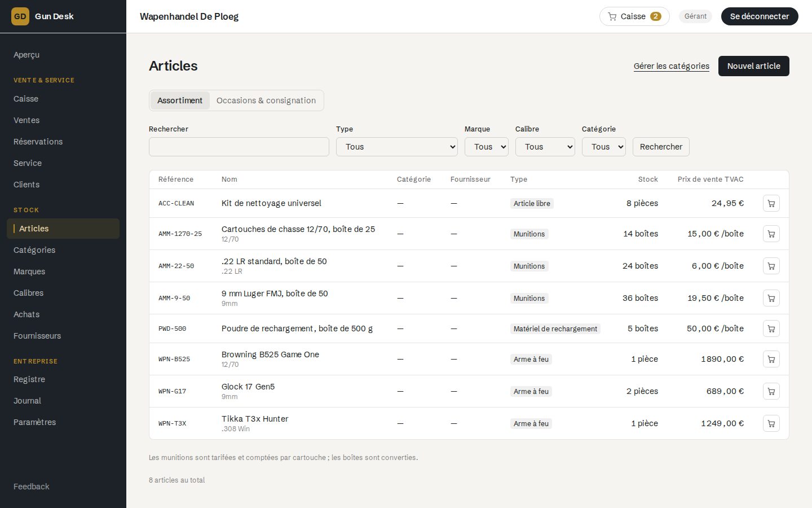Click the Se déconnecter button
The height and width of the screenshot is (508, 812).
point(760,16)
